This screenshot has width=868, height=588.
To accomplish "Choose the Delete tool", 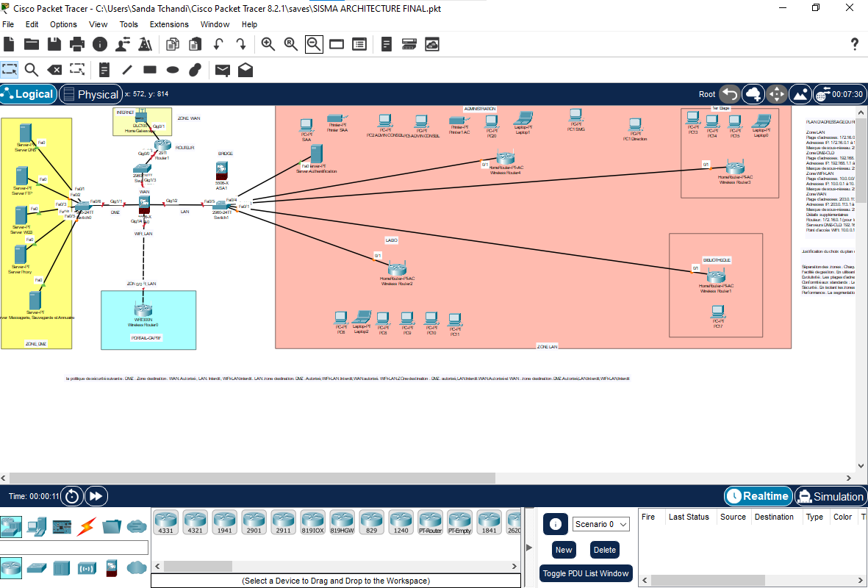I will click(54, 70).
